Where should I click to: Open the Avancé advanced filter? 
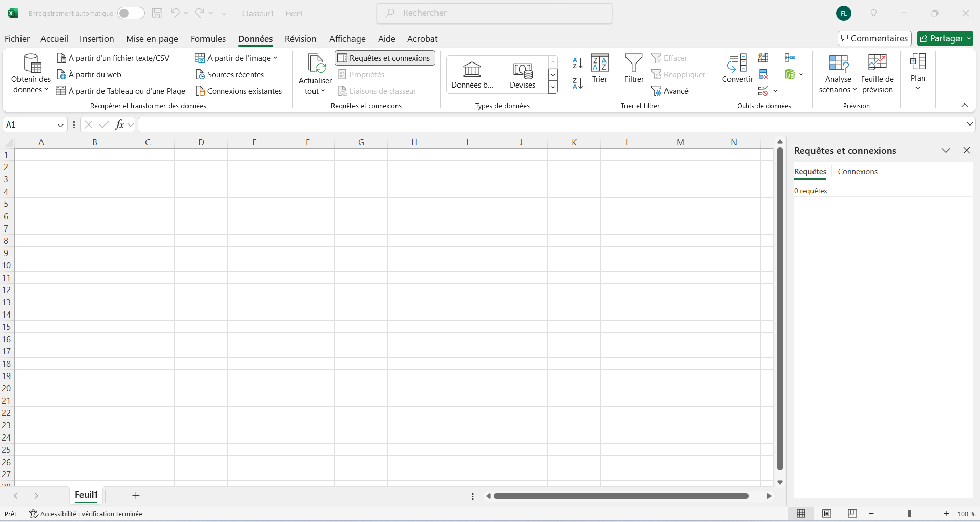coord(670,91)
